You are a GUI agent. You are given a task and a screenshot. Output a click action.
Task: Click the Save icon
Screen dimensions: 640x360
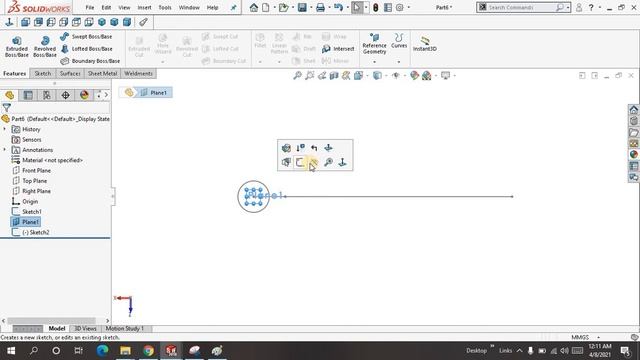click(x=302, y=7)
